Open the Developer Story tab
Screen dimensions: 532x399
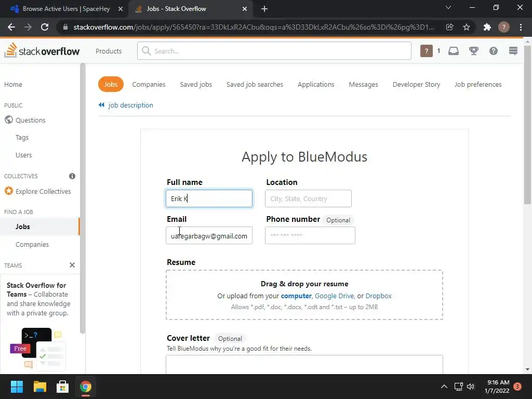pos(416,84)
